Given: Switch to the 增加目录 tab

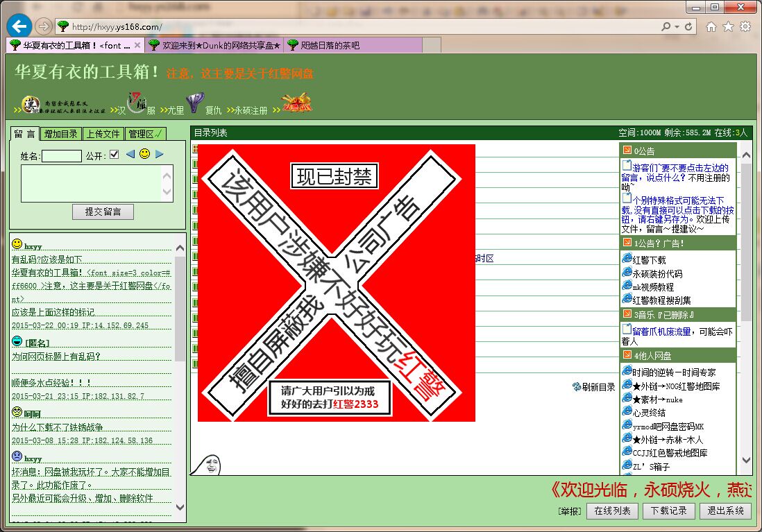Looking at the screenshot, I should tap(61, 134).
